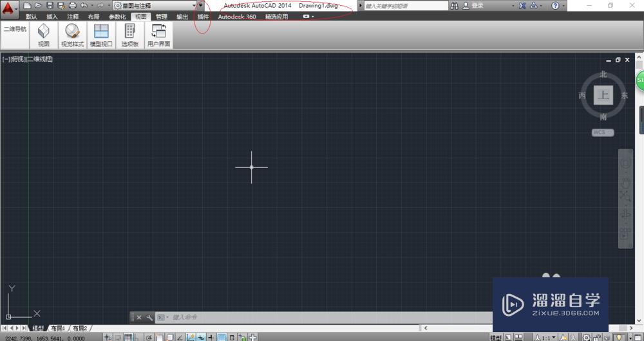Toggle Infer Constraints in status bar
The width and height of the screenshot is (644, 341).
(x=107, y=337)
